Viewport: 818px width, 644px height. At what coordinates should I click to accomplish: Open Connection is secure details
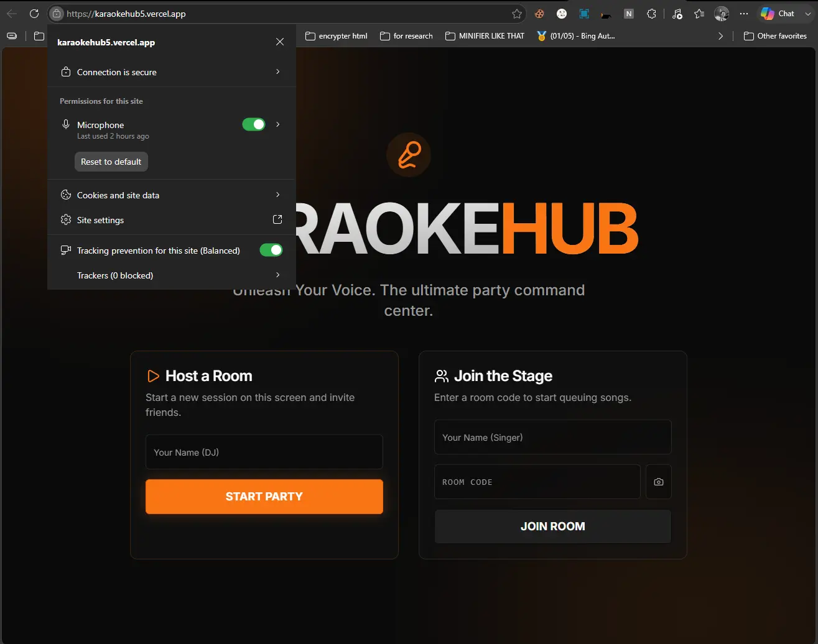[171, 72]
